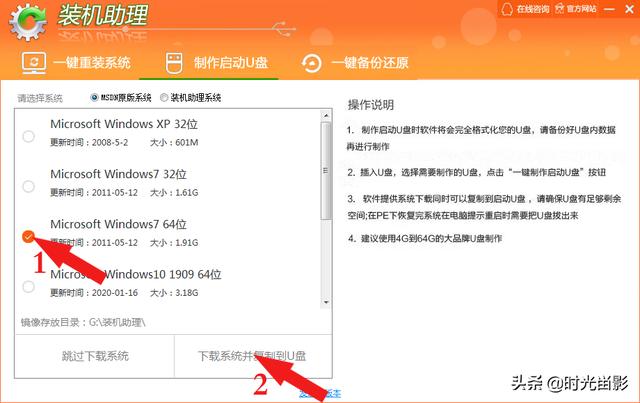Select the MSDN原版系统 radio option
Viewport: 640px width, 403px height.
pos(94,98)
